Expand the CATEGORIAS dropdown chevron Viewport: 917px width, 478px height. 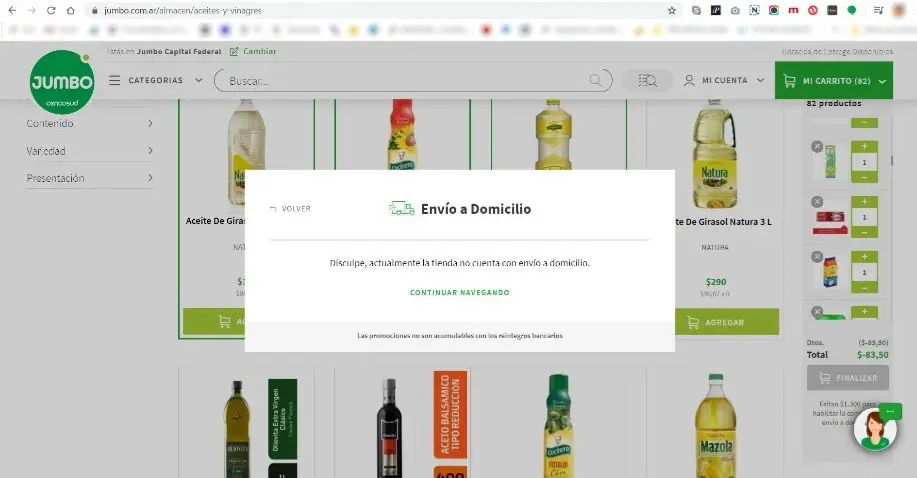(199, 80)
